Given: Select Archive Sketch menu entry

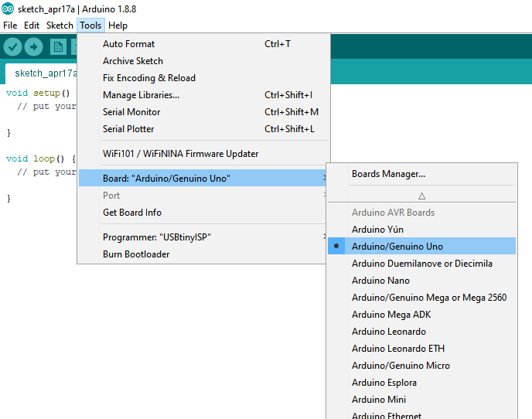Looking at the screenshot, I should [x=203, y=61].
